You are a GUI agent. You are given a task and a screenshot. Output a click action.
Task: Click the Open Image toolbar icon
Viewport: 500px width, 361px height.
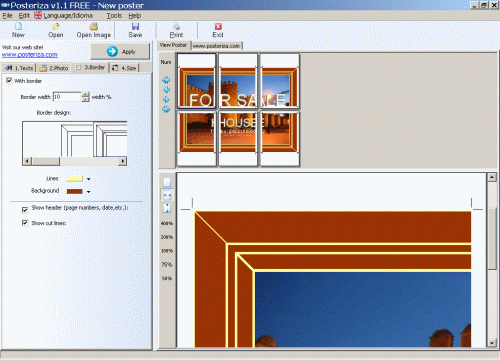coord(94,26)
